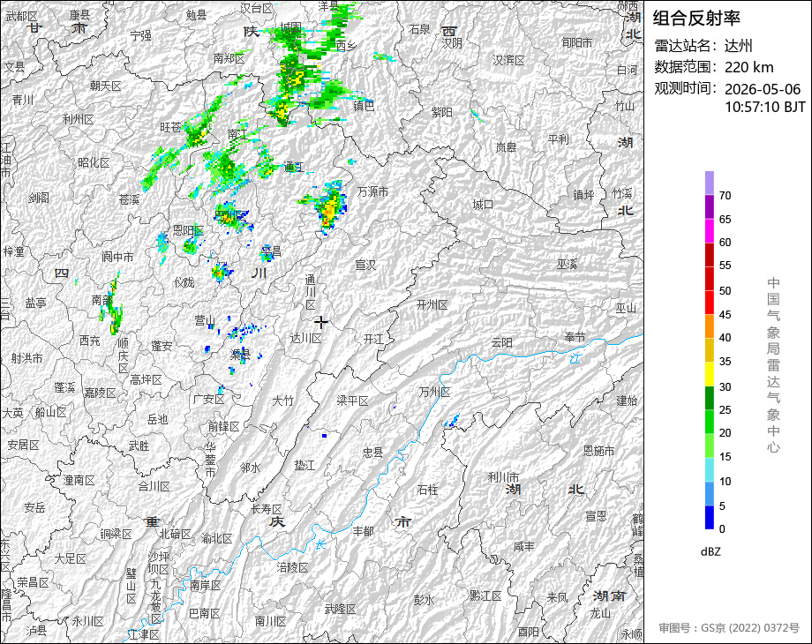Click the 仪陇 map label
This screenshot has height=644, width=812.
tap(184, 282)
